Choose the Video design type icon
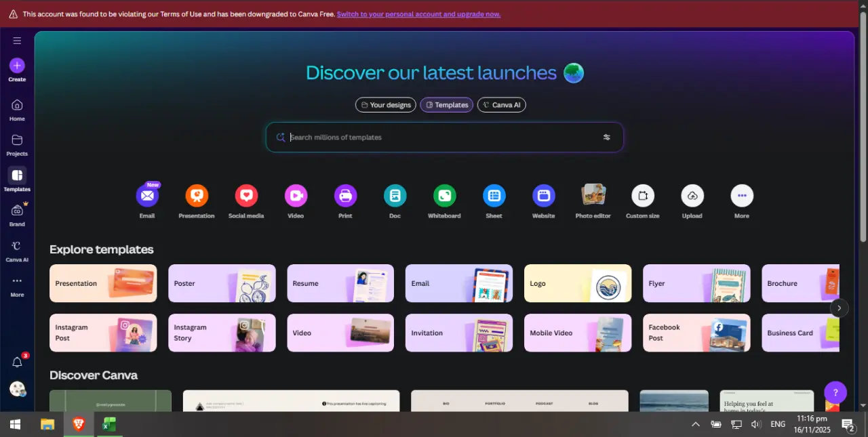 click(296, 196)
